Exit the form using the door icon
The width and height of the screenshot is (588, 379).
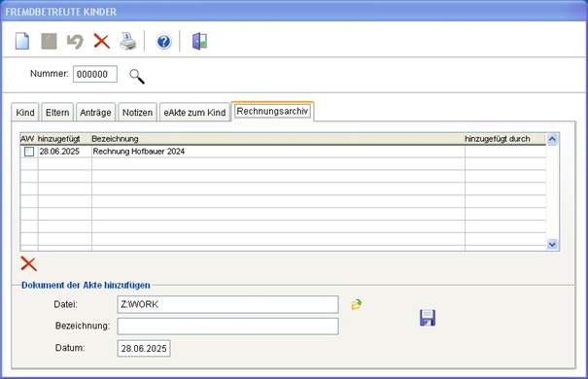[199, 41]
